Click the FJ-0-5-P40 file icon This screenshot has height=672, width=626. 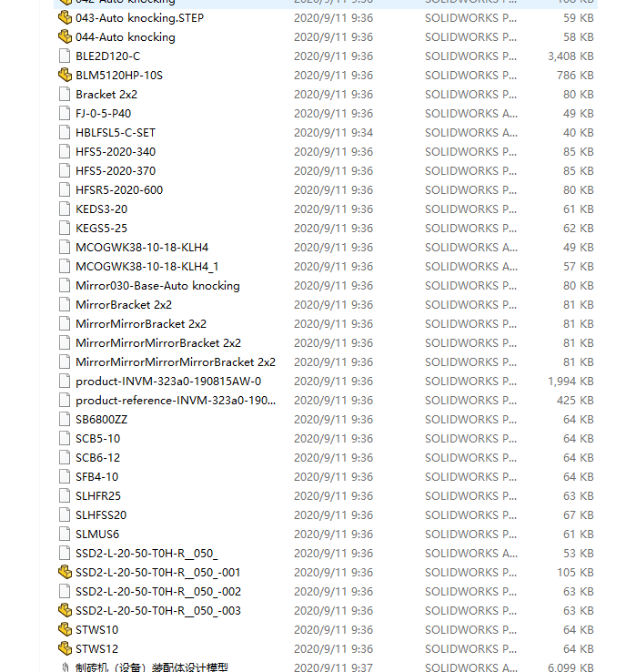click(65, 113)
